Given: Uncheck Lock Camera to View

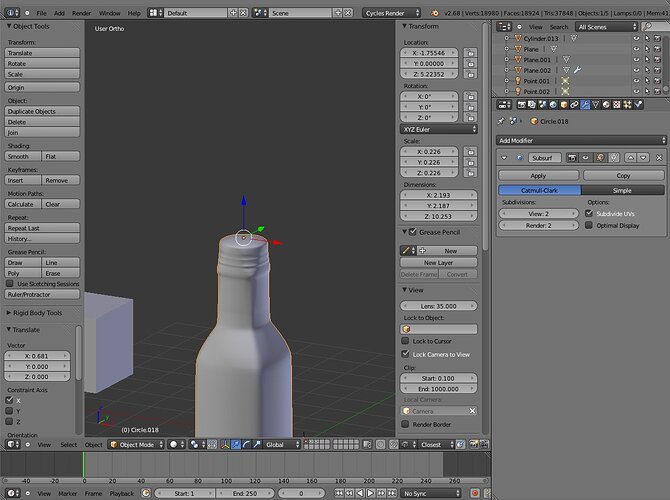Looking at the screenshot, I should [x=405, y=354].
